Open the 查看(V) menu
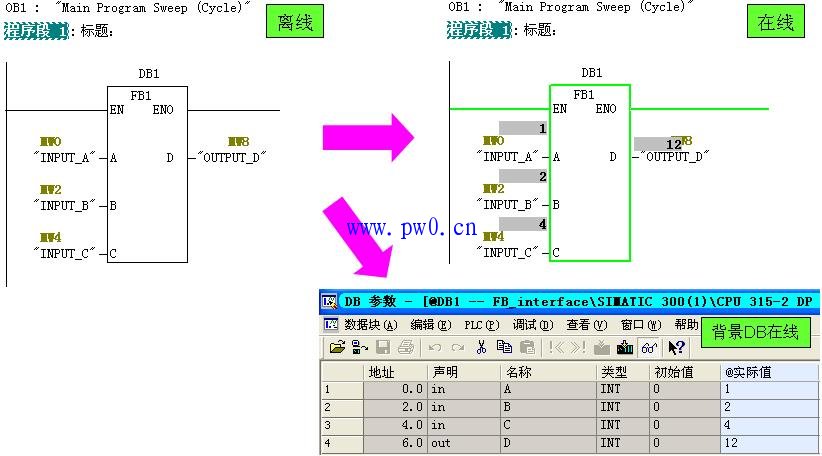822x456 pixels. click(x=586, y=325)
